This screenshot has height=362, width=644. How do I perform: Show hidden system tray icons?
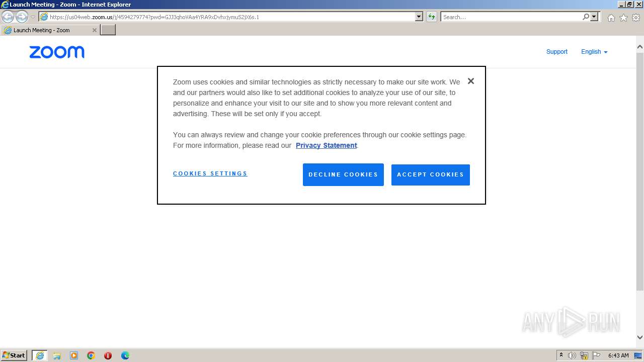561,355
